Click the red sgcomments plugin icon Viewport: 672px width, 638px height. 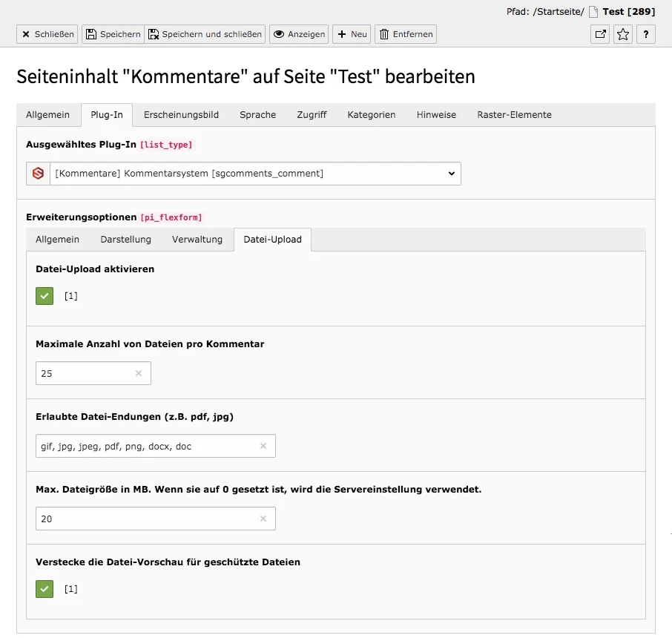pos(37,173)
